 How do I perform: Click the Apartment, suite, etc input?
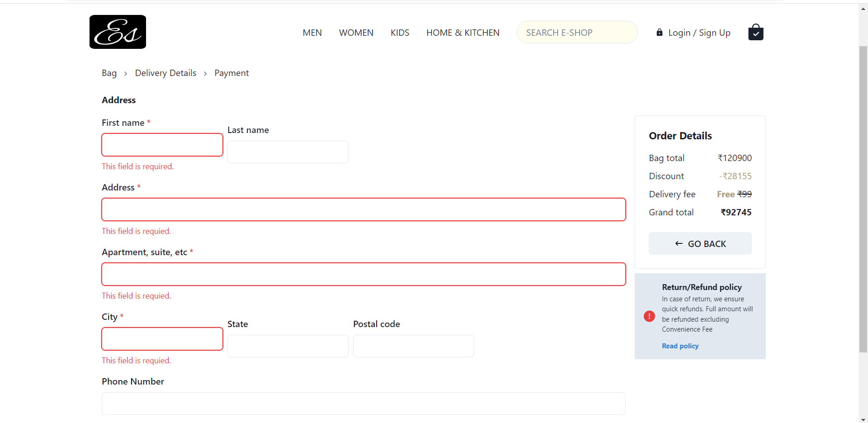click(x=363, y=274)
